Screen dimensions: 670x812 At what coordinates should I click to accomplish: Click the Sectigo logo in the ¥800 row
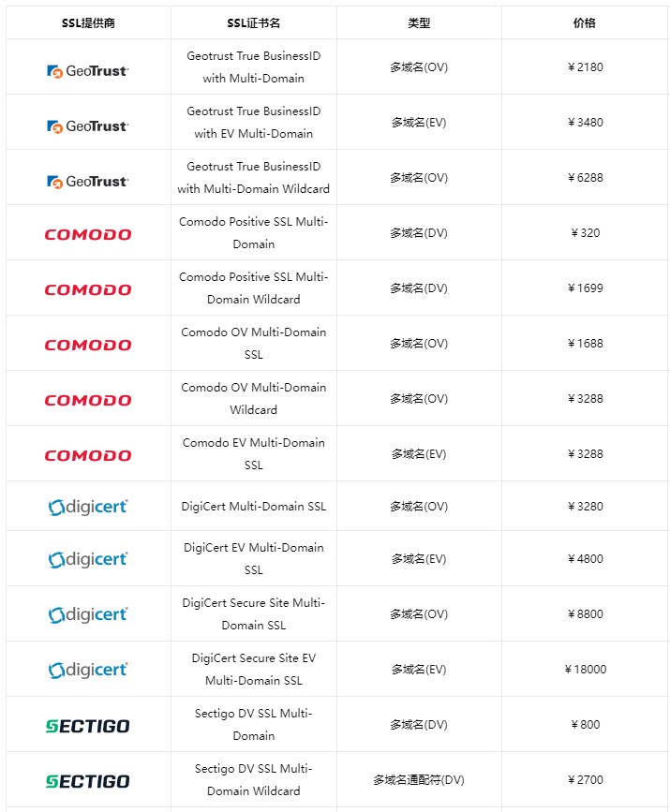point(88,725)
